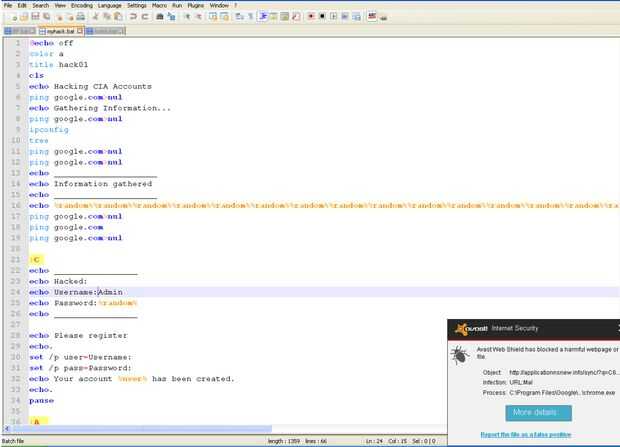Click the 'pause' line
This screenshot has height=447, width=620.
click(x=41, y=400)
